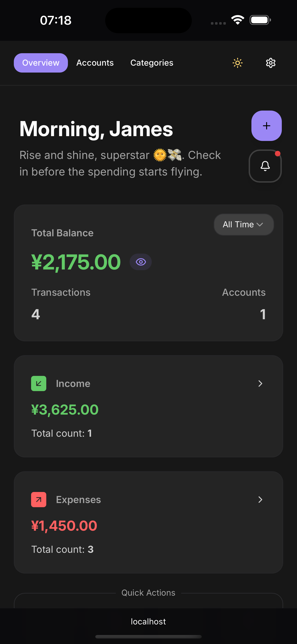Click the ¥1,450.00 expenses amount
The height and width of the screenshot is (644, 297).
pos(64,526)
